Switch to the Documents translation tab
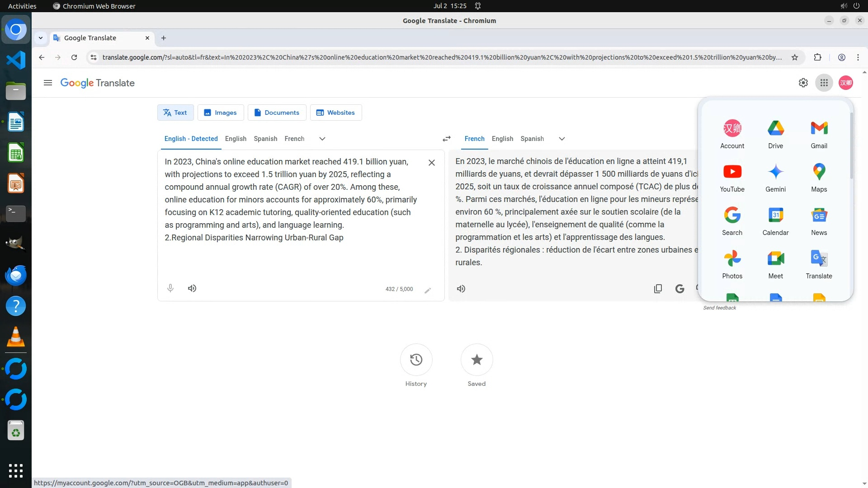This screenshot has width=868, height=488. (277, 113)
